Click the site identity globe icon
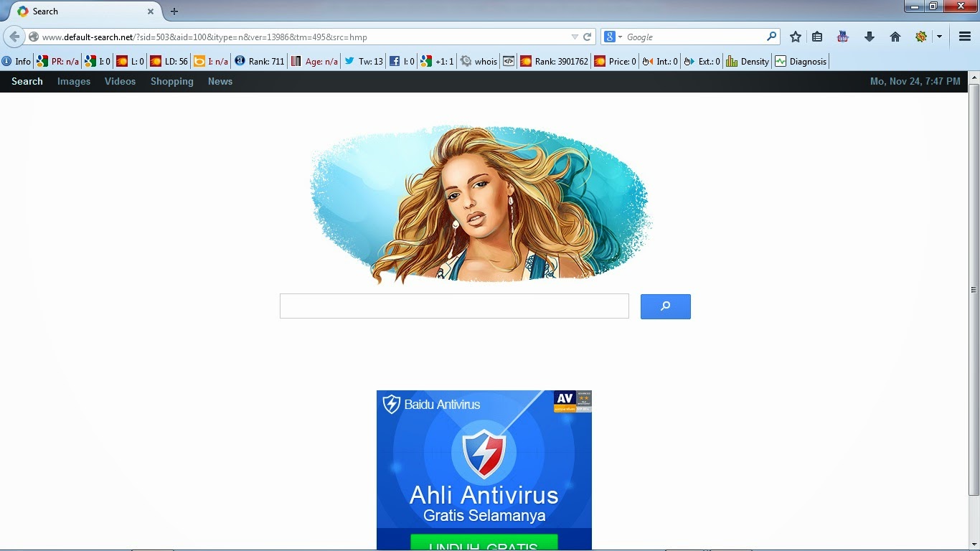 point(34,37)
